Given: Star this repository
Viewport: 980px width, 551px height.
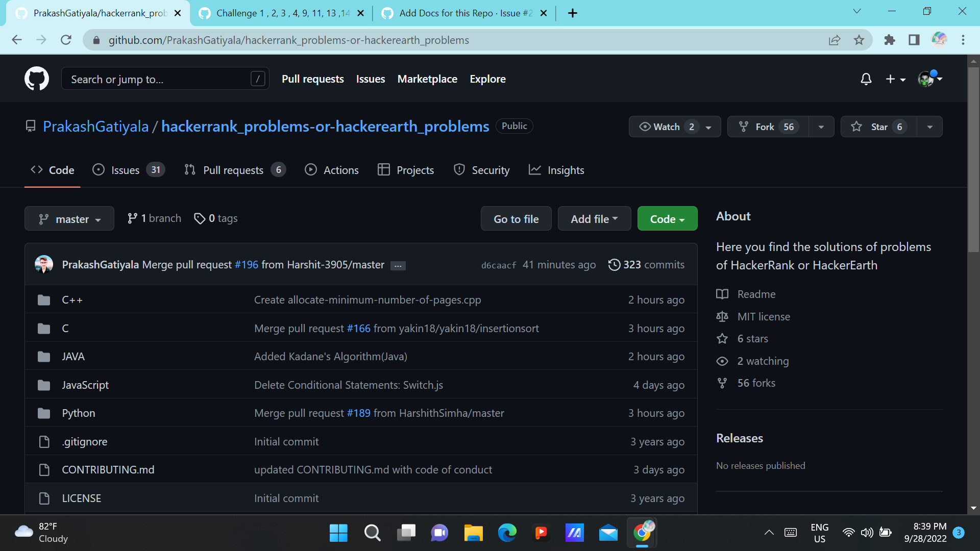Looking at the screenshot, I should point(878,127).
